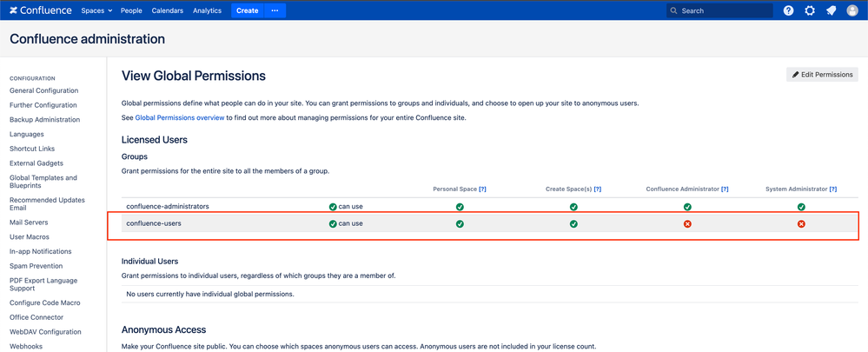868x352 pixels.
Task: Click confluence-administrators System Administrator checkmark
Action: [801, 207]
